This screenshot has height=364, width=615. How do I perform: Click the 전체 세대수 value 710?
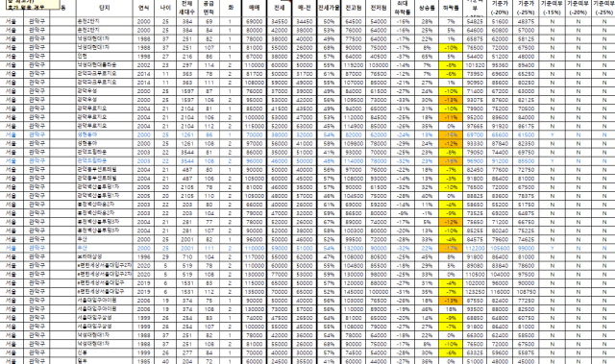click(187, 256)
